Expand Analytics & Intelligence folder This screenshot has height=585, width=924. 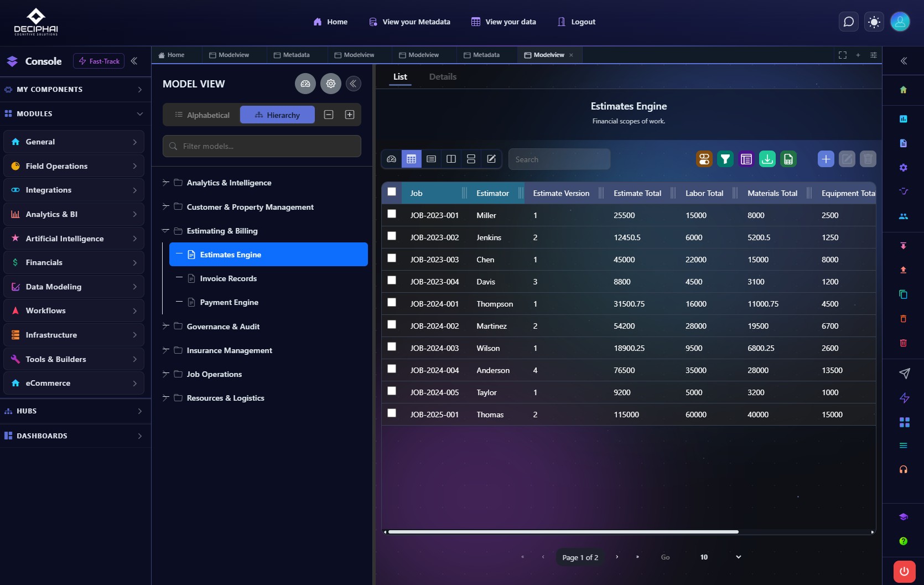[165, 183]
